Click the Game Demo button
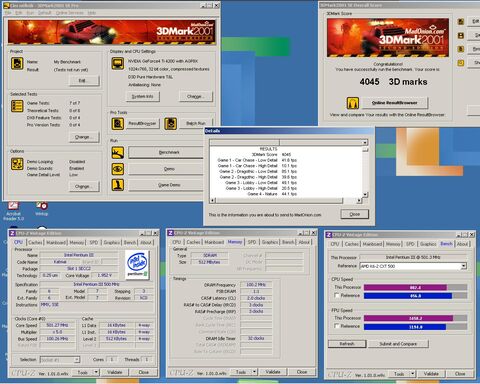This screenshot has height=384, width=480. [166, 185]
